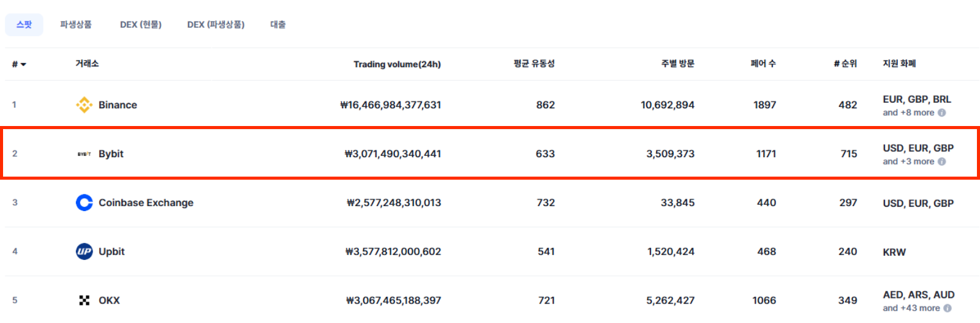Click Bybit rank count 715

tap(848, 154)
